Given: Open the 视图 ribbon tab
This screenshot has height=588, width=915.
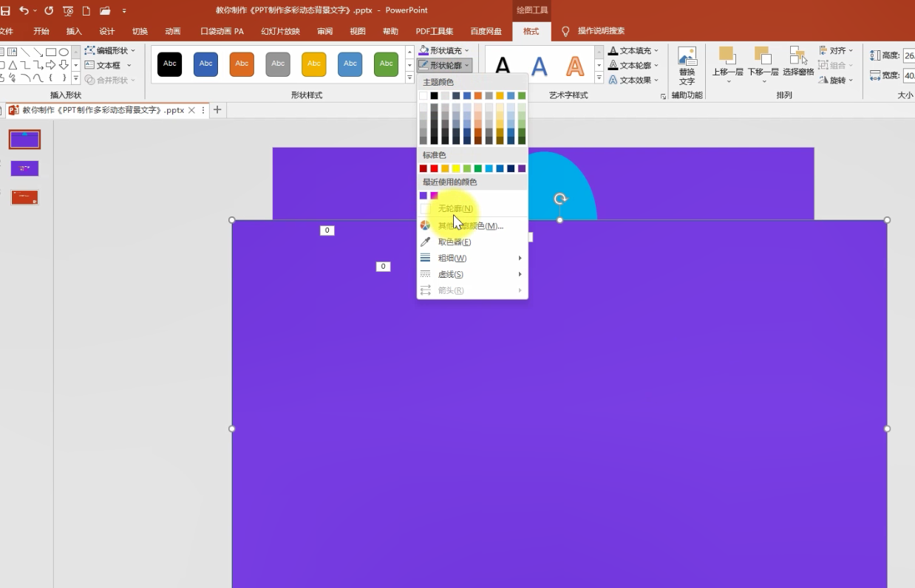Looking at the screenshot, I should pos(358,31).
